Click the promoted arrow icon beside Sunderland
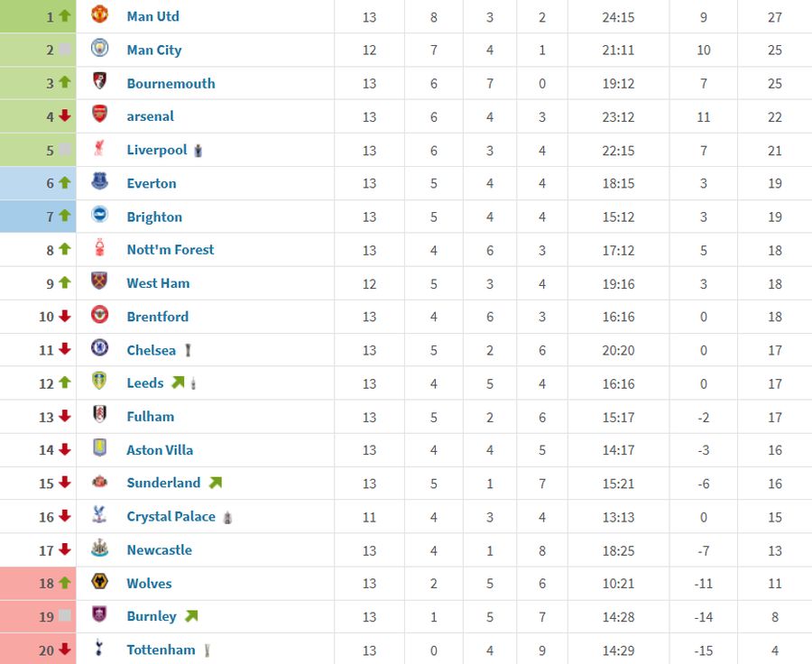The width and height of the screenshot is (812, 664). (x=215, y=483)
